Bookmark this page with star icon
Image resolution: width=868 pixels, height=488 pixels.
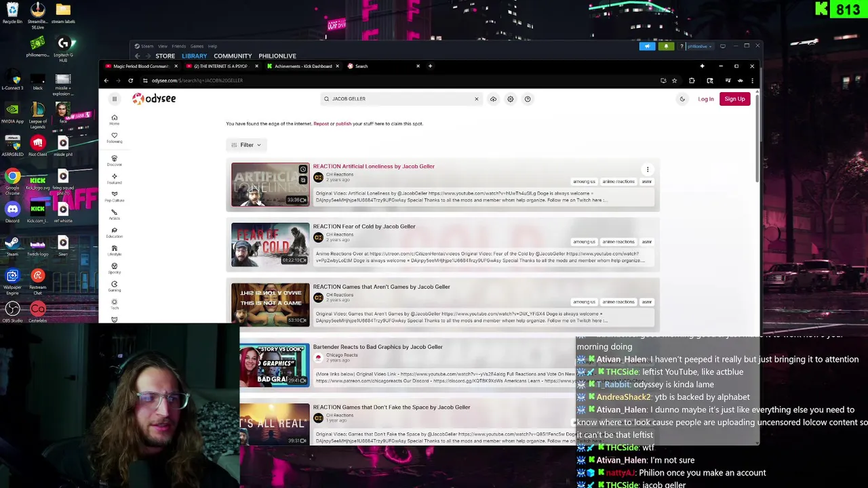(674, 81)
